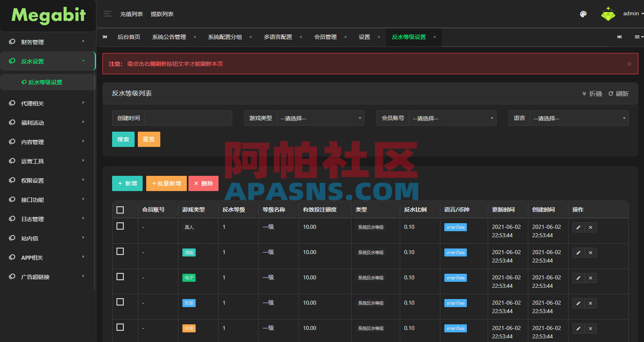Image resolution: width=644 pixels, height=342 pixels.
Task: Open the 提款列表 top menu
Action: click(x=162, y=14)
